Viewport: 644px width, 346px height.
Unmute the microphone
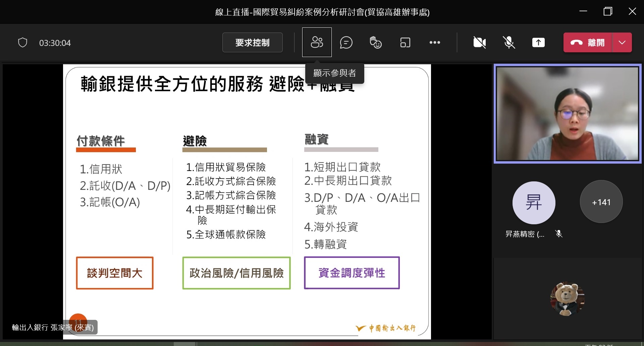509,43
